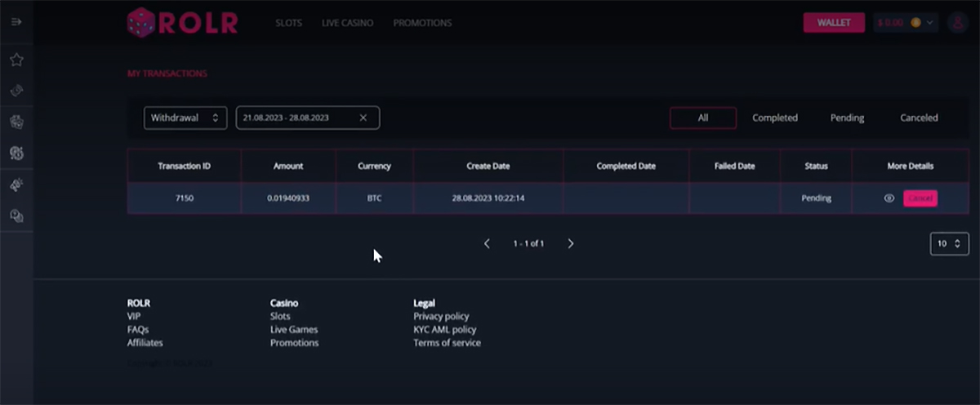980x405 pixels.
Task: Click the amount value 0.01940933
Action: pos(288,198)
